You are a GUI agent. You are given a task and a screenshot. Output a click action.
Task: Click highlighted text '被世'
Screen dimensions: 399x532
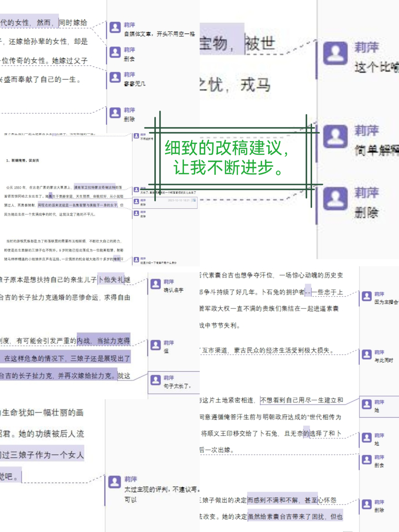[x=260, y=44]
